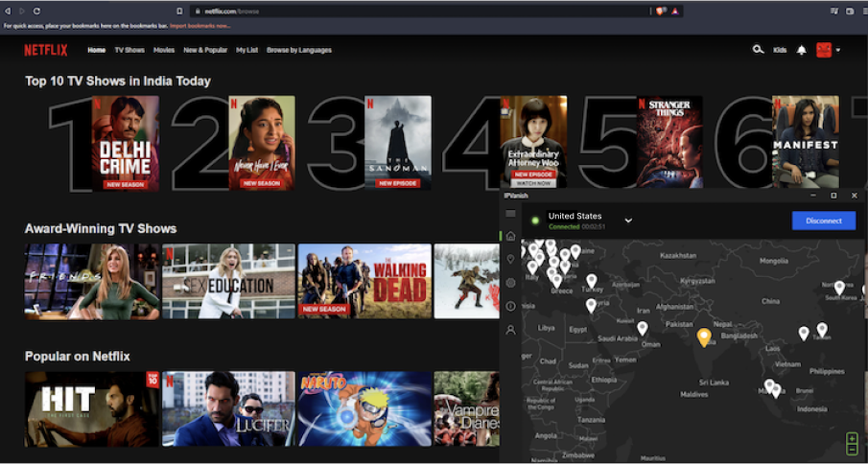Open the Friends thumbnail
The image size is (868, 464).
pos(92,282)
